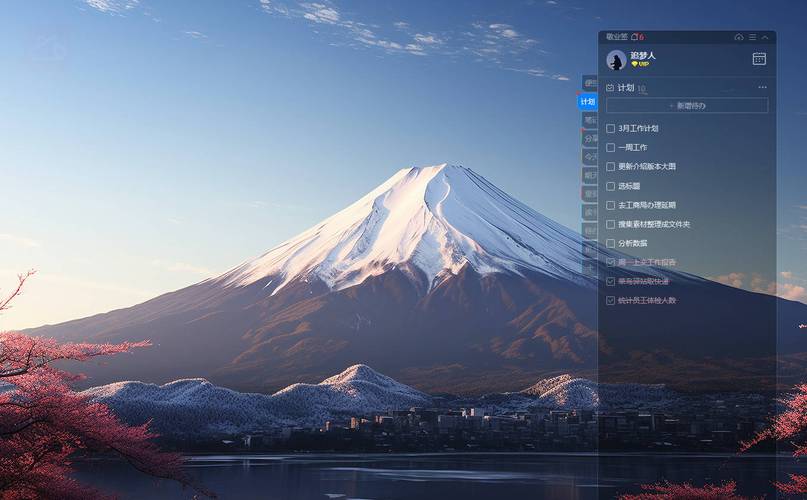
Task: Tick the 一周工作 task checkbox
Action: click(x=611, y=148)
